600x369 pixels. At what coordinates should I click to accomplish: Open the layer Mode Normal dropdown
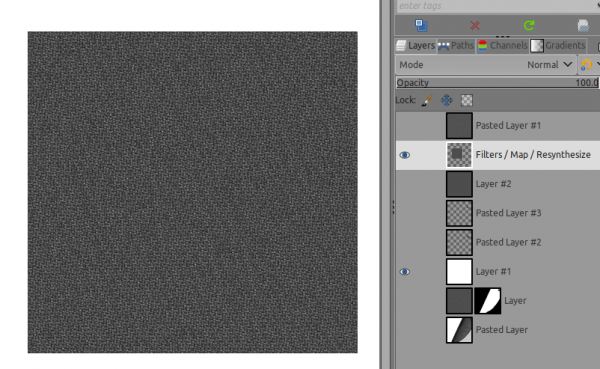pyautogui.click(x=486, y=65)
